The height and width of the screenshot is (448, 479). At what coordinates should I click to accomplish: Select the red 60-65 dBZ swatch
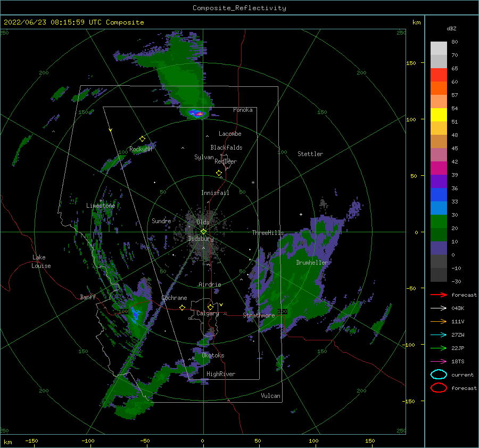tap(439, 75)
